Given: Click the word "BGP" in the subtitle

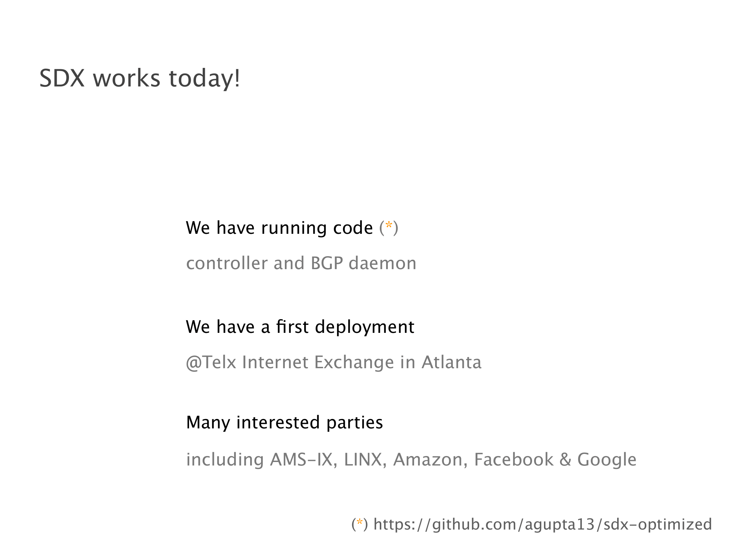Looking at the screenshot, I should click(327, 263).
